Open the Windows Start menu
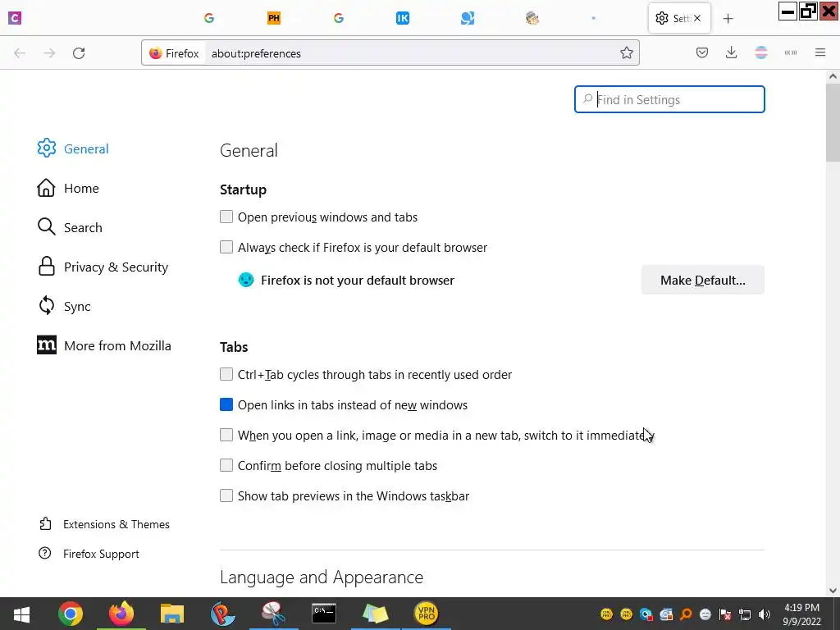 click(21, 614)
